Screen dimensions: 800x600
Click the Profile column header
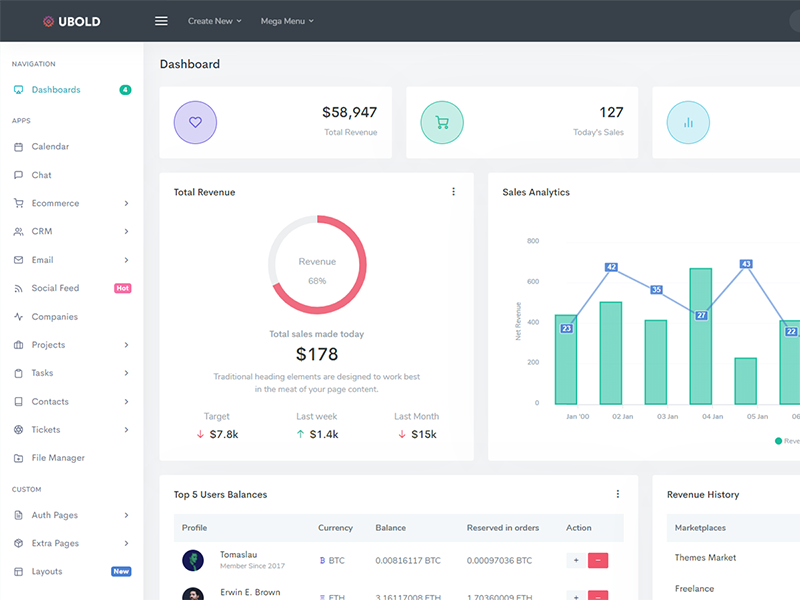(x=194, y=528)
